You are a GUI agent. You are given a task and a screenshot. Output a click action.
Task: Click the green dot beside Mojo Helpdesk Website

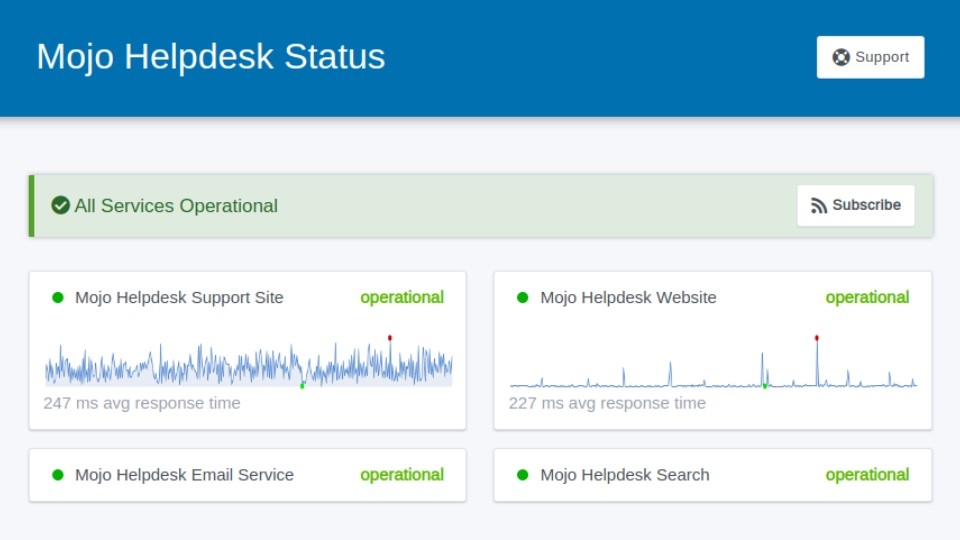[522, 298]
